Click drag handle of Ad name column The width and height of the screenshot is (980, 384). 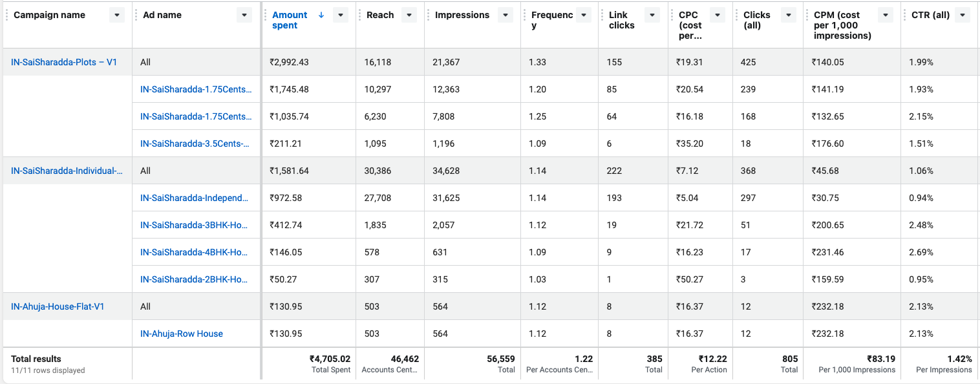pos(136,15)
